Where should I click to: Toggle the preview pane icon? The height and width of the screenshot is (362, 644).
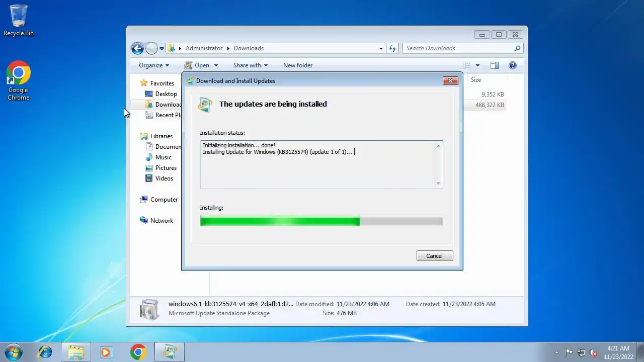tap(495, 65)
